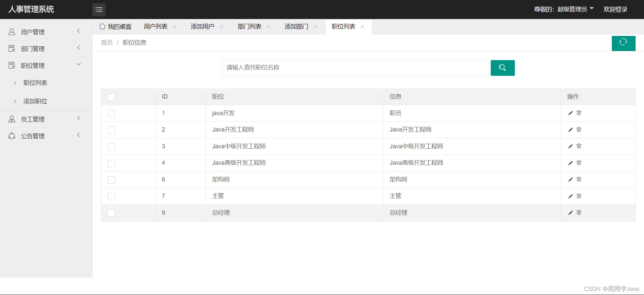Screen dimensions: 644x295
Task: Delete the 架构师 row trash icon
Action: pyautogui.click(x=579, y=179)
